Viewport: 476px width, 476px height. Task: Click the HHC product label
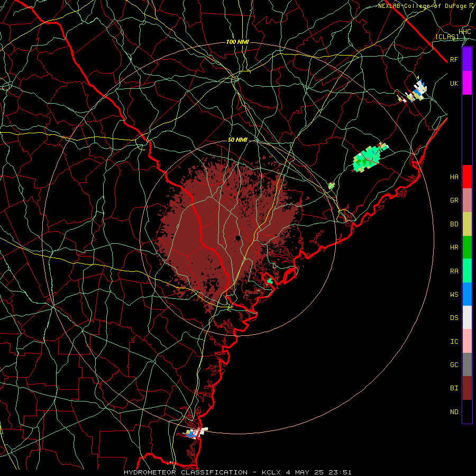(464, 32)
